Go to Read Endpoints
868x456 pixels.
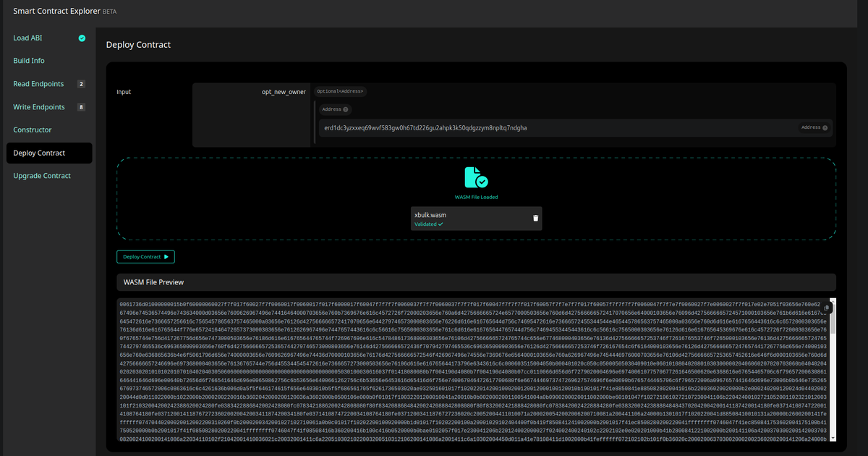click(49, 84)
